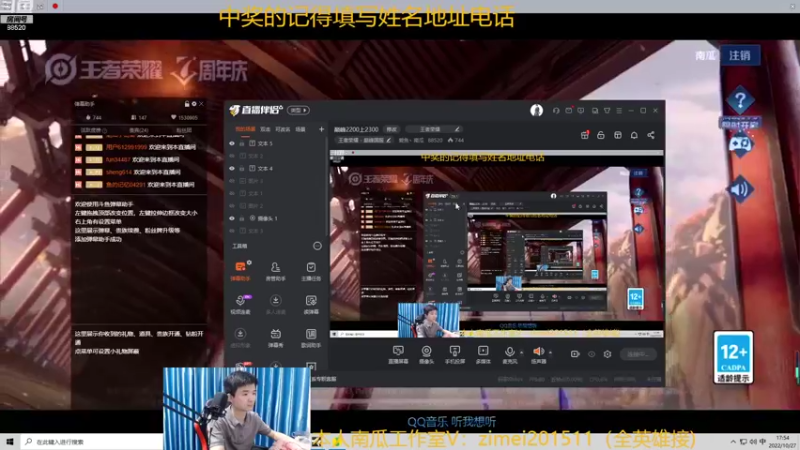Switch to the third scene tab

(x=283, y=130)
